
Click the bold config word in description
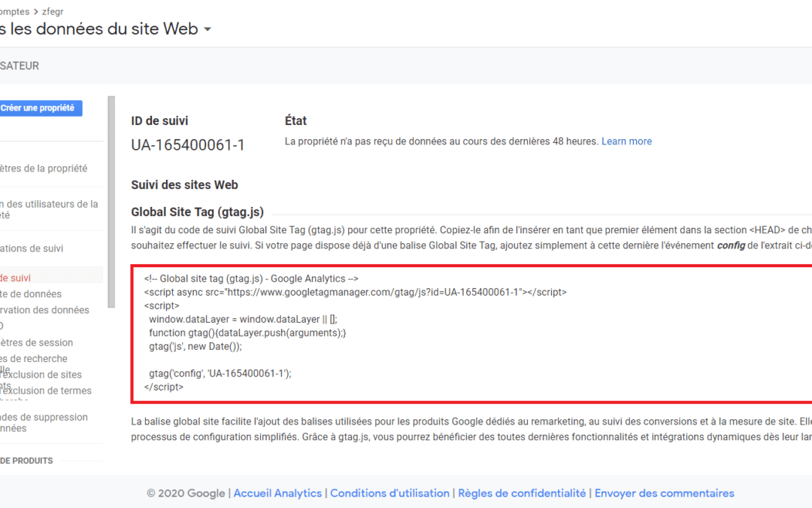click(731, 245)
